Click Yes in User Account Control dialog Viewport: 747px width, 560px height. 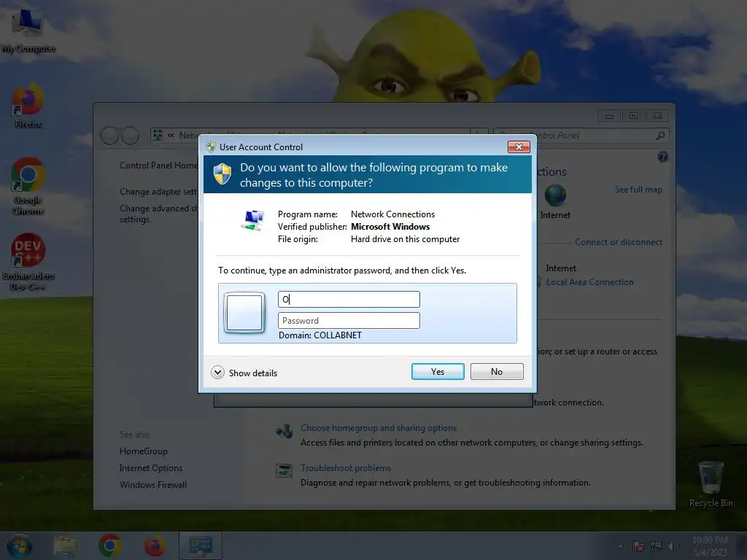click(x=438, y=371)
